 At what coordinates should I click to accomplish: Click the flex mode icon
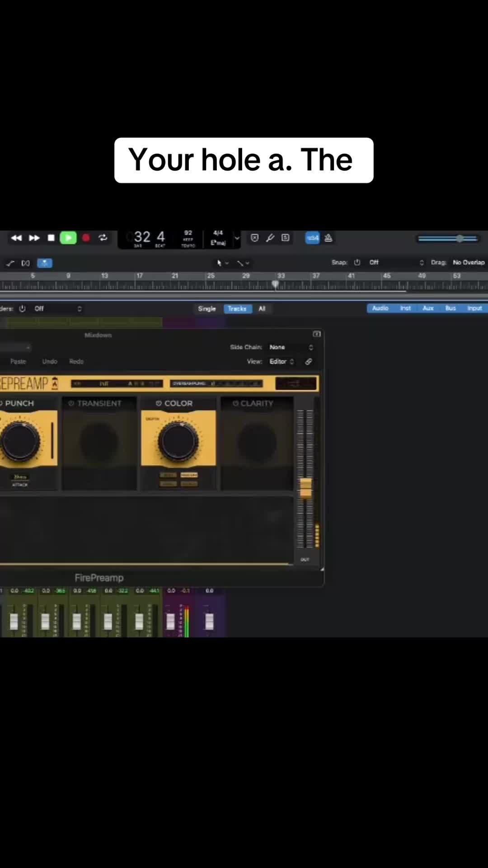pos(26,263)
